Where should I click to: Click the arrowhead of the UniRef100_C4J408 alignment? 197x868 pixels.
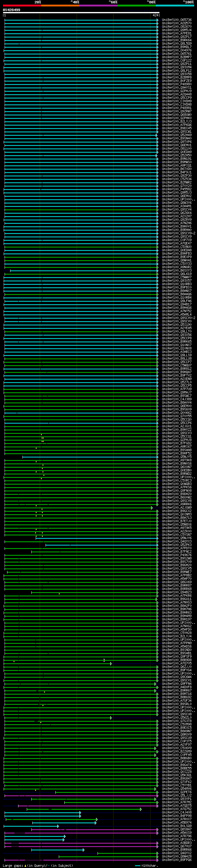point(80,813)
